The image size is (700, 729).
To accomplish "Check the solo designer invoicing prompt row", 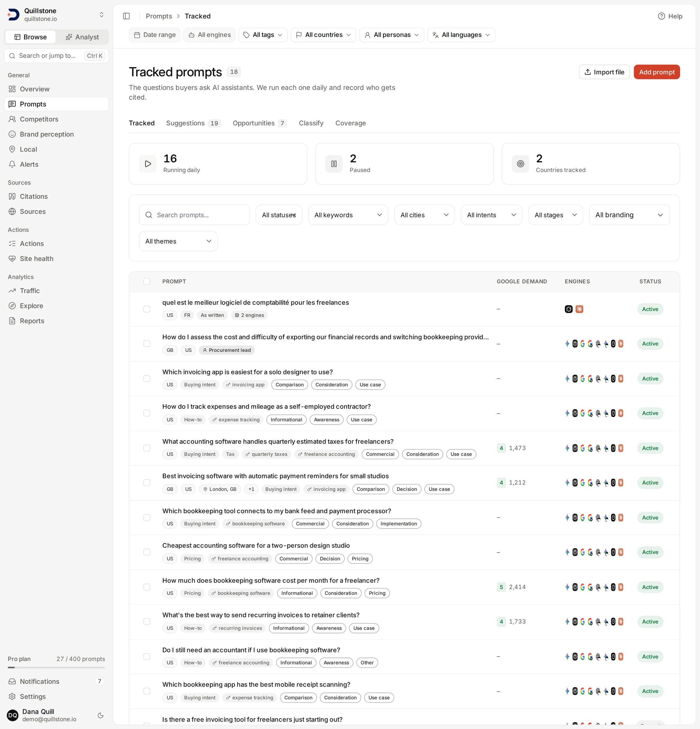I will pos(147,378).
